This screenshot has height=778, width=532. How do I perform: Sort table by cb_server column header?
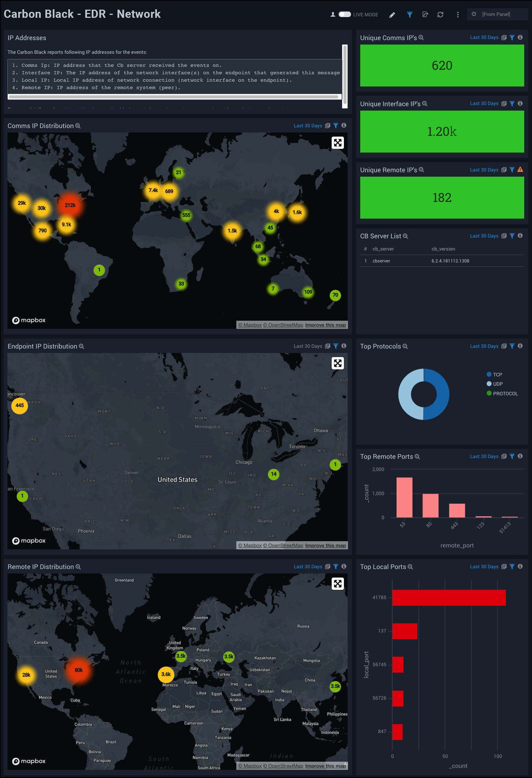coord(383,249)
